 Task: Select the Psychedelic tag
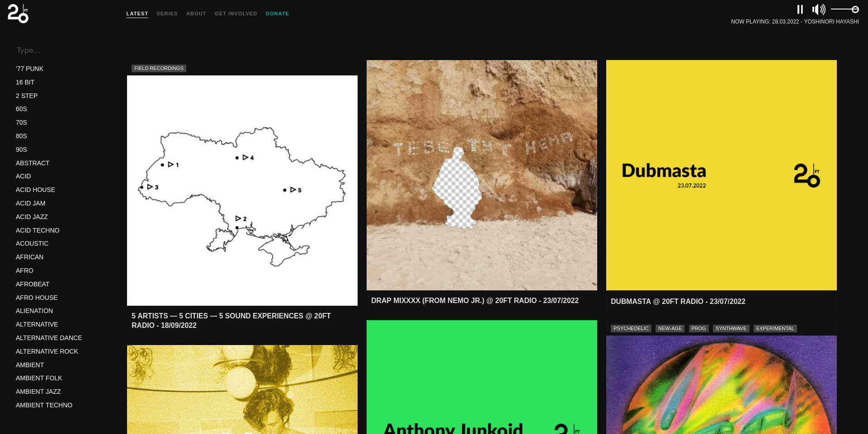(631, 328)
